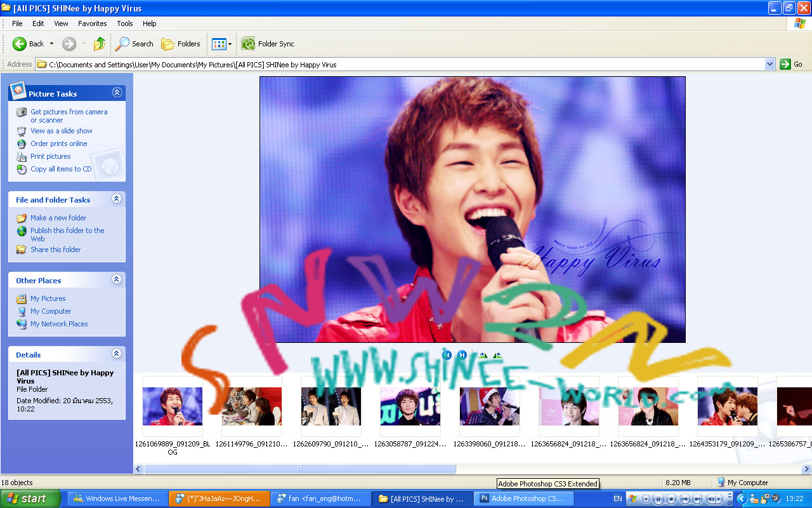Click Get pictures from camera or scanner
812x508 pixels.
[69, 116]
